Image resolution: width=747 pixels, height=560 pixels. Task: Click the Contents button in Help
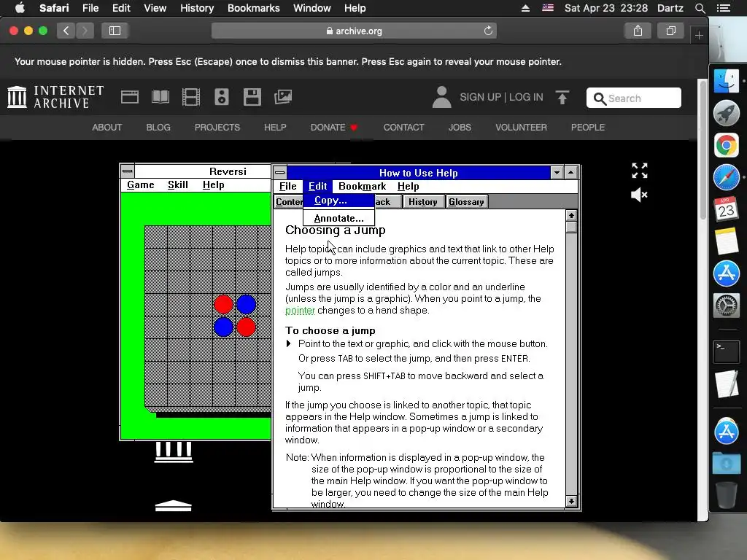289,202
